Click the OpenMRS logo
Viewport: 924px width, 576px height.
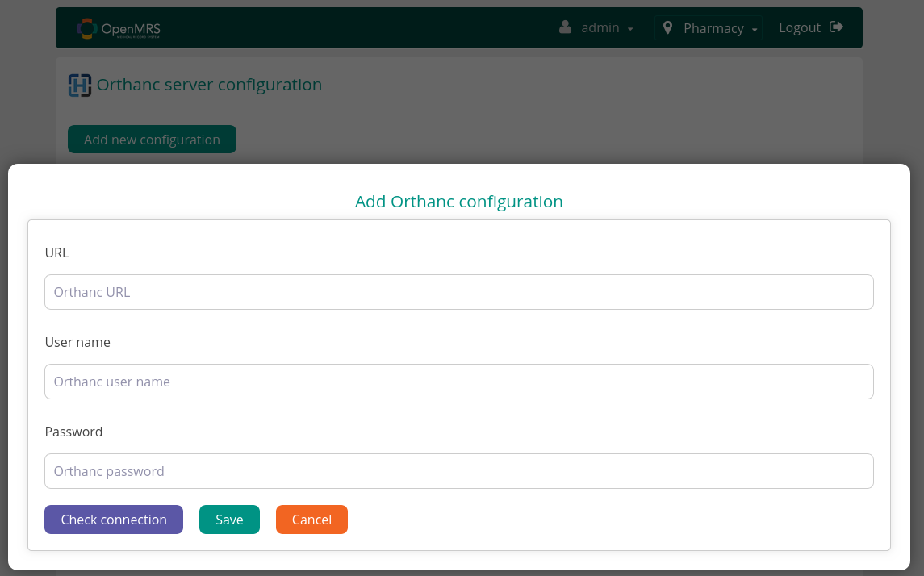coord(119,28)
